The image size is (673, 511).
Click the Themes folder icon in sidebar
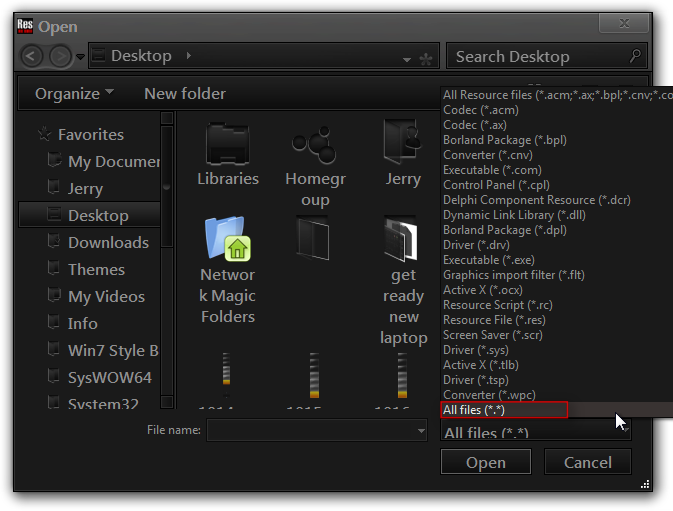tap(54, 268)
